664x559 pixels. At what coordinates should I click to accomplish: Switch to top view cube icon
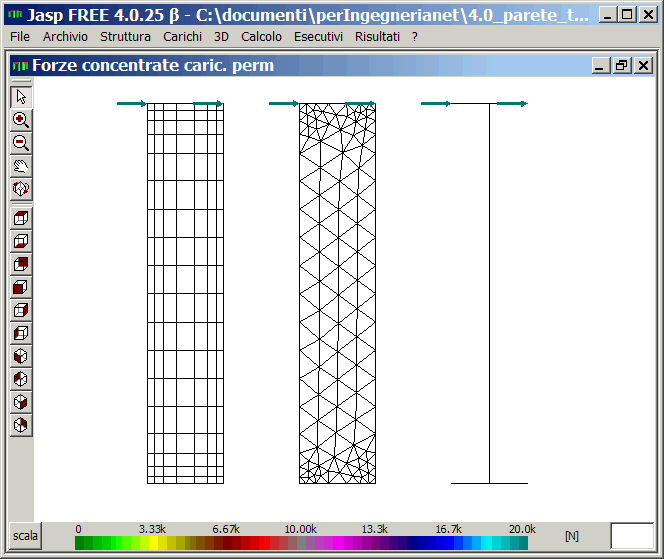[x=21, y=218]
